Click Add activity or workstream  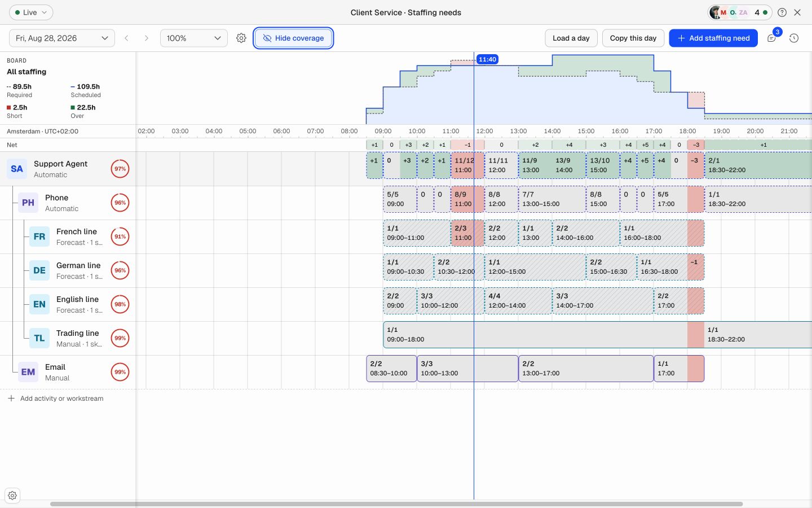click(55, 398)
